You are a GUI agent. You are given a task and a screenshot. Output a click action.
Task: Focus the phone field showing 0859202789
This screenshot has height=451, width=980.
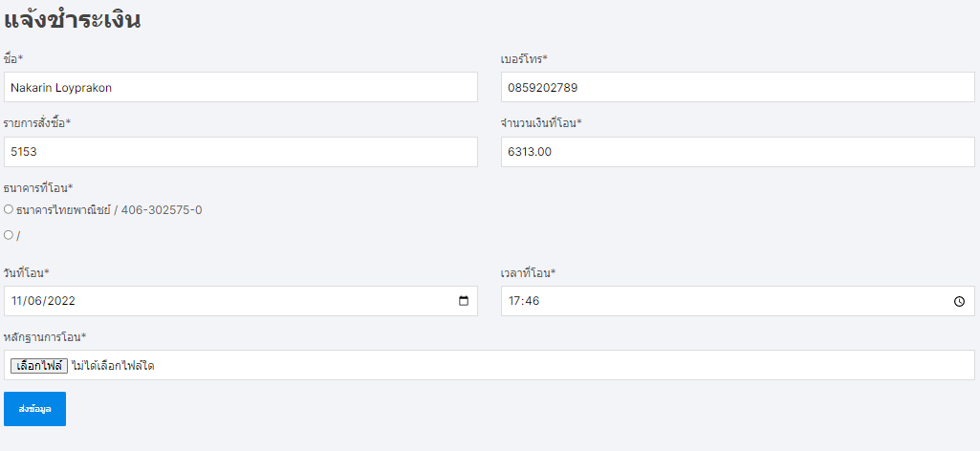pyautogui.click(x=737, y=88)
